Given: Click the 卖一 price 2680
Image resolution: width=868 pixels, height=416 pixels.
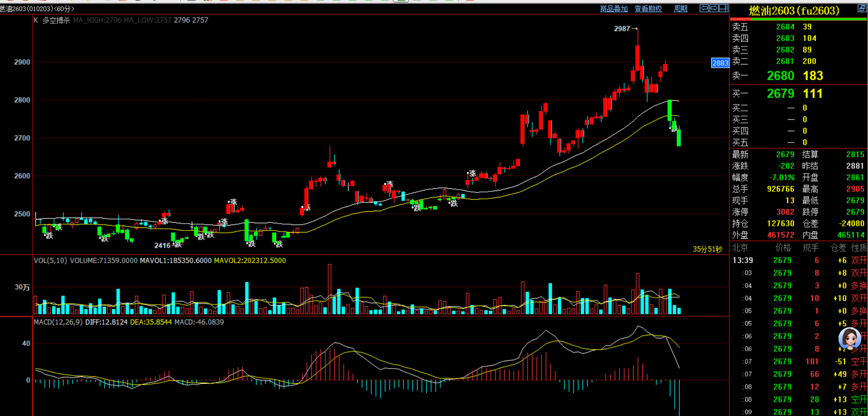Looking at the screenshot, I should click(x=781, y=75).
